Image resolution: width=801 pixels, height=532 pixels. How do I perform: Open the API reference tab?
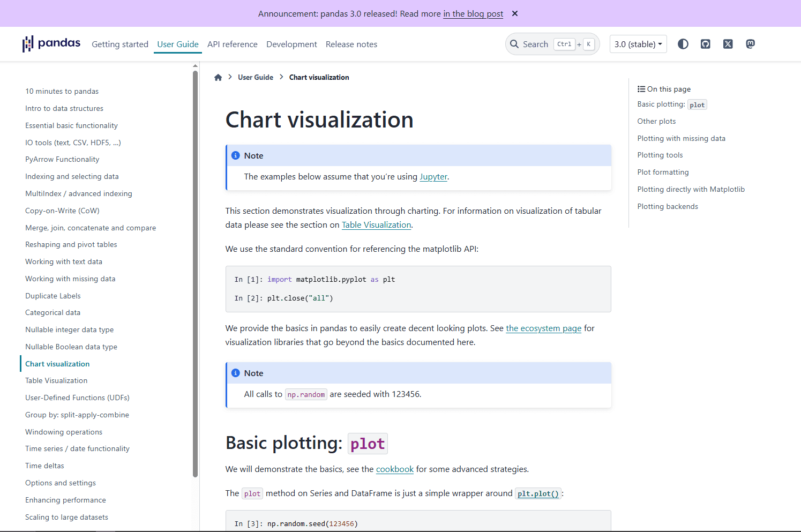point(233,44)
